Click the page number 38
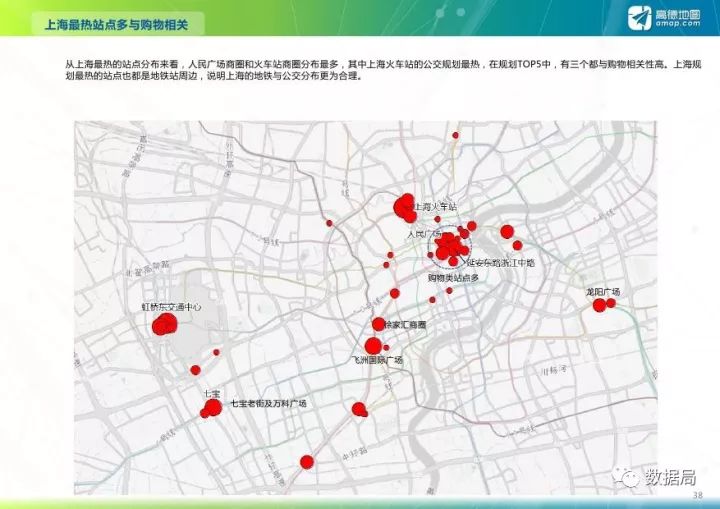The width and height of the screenshot is (720, 509). click(x=698, y=495)
